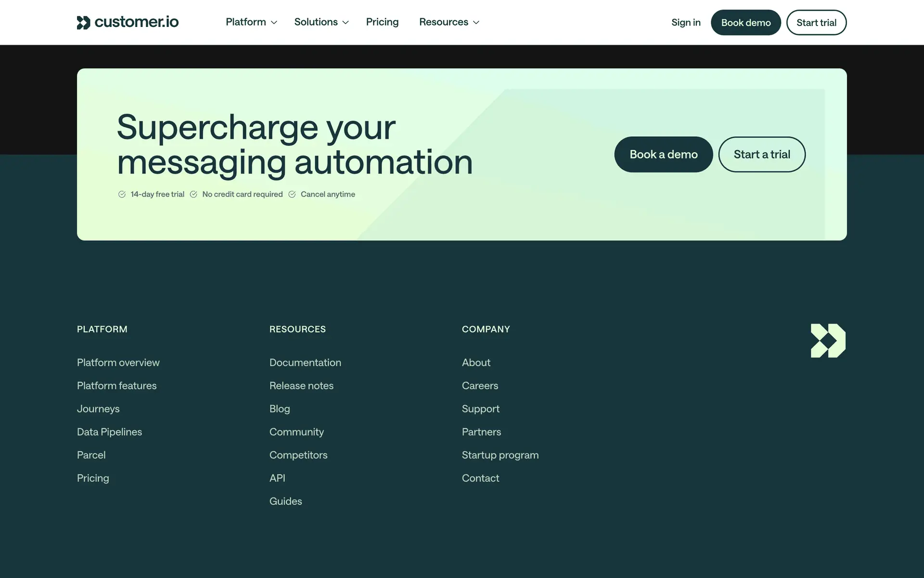Open the Solutions dropdown menu
Screen dimensions: 924x578
coord(321,22)
